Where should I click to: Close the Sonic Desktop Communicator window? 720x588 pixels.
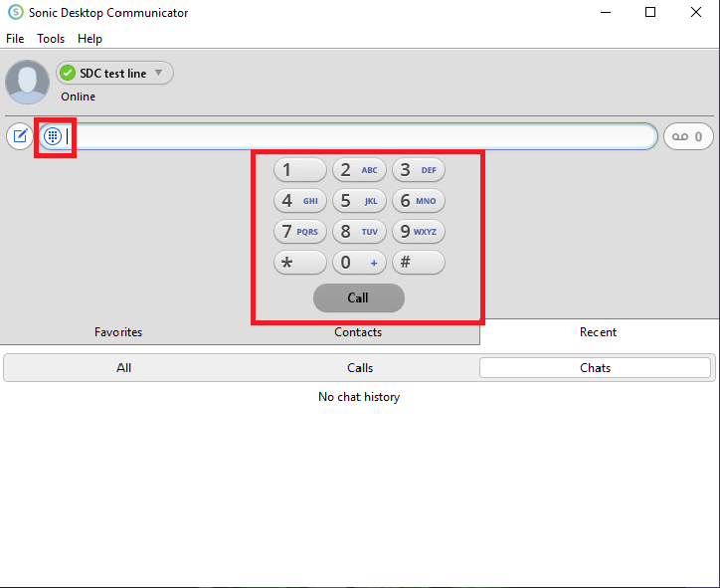click(x=696, y=12)
